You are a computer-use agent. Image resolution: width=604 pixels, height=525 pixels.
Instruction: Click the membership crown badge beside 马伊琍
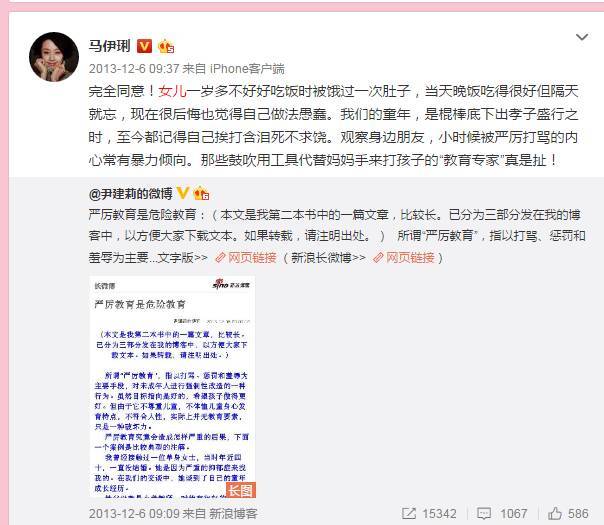pos(166,46)
